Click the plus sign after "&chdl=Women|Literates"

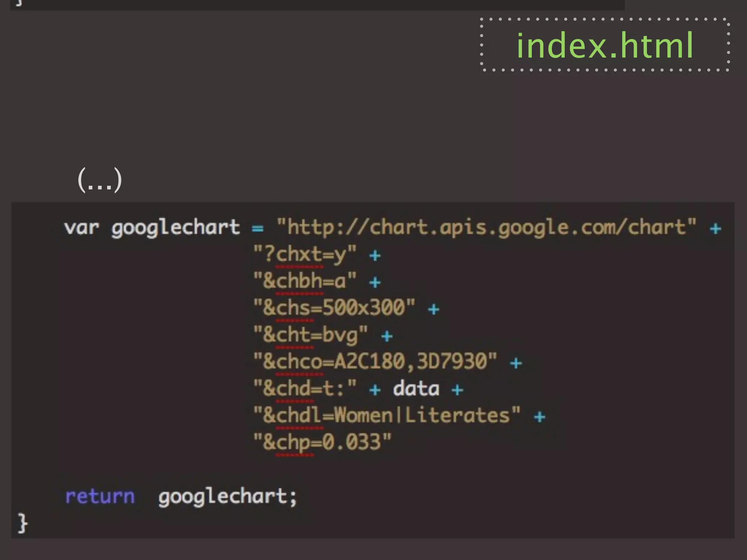tap(539, 417)
